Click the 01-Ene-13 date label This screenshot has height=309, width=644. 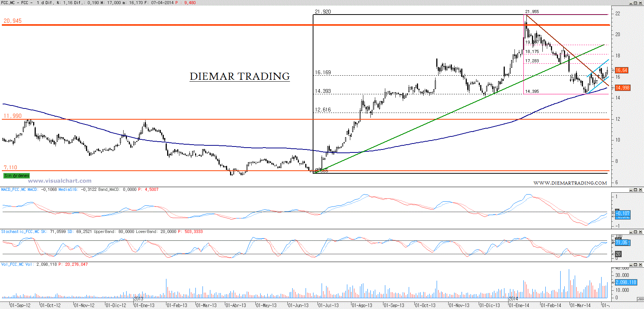coord(144,305)
